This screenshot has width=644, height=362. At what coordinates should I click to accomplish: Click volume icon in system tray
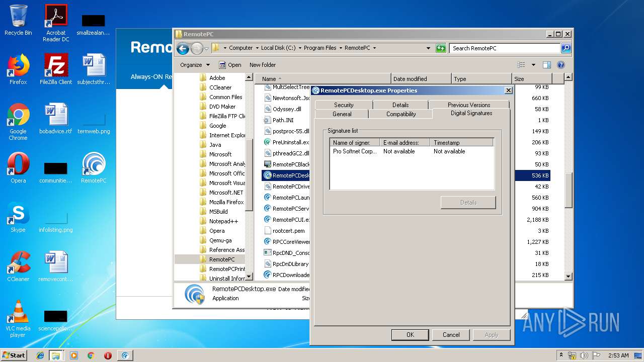585,355
